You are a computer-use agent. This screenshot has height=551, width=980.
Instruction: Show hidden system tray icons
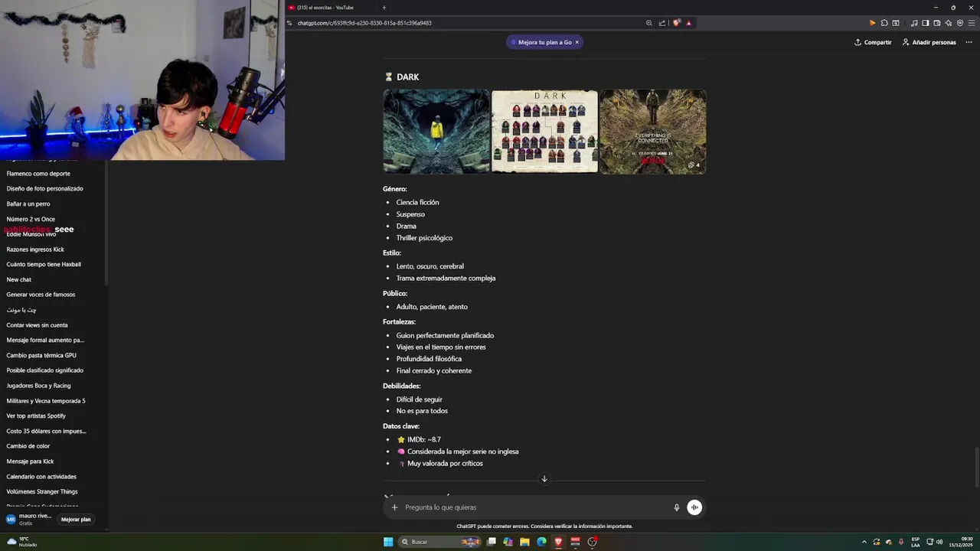[x=864, y=542]
